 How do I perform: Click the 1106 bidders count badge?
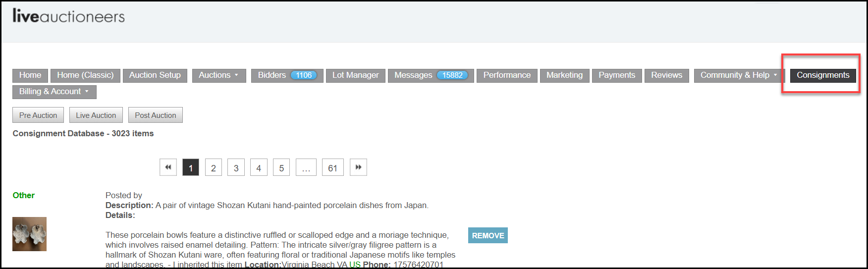click(x=304, y=75)
